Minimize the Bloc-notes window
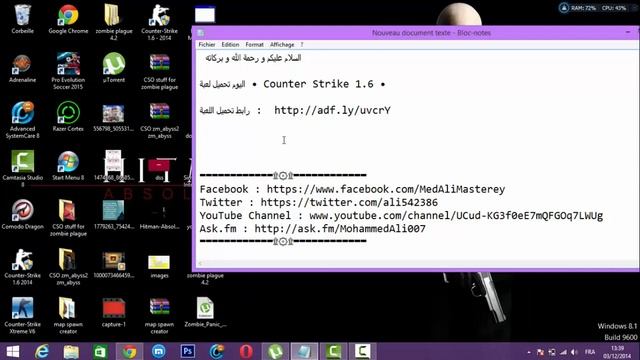This screenshot has width=640, height=360. coord(628,32)
